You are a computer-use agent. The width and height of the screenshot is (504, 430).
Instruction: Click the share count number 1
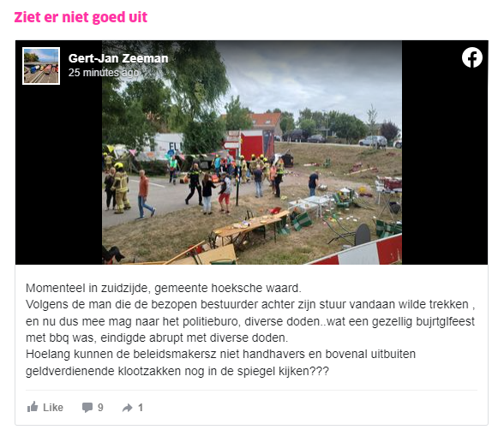[x=141, y=408]
